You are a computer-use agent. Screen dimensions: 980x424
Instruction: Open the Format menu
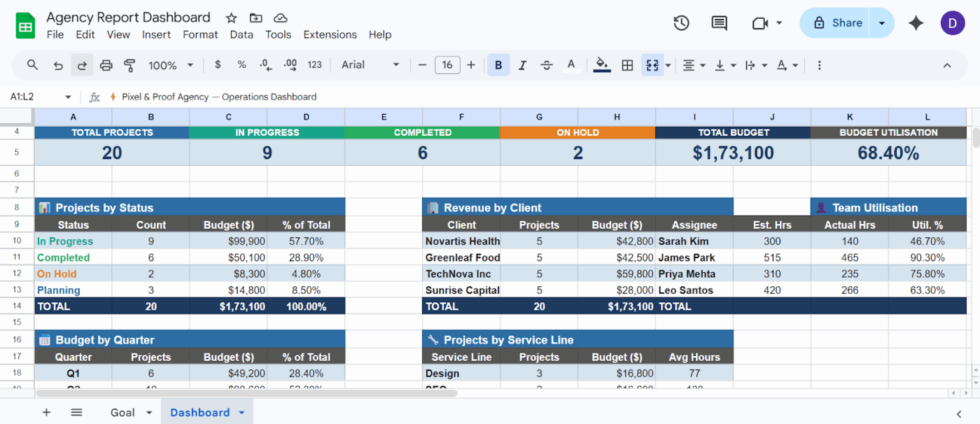pyautogui.click(x=200, y=34)
